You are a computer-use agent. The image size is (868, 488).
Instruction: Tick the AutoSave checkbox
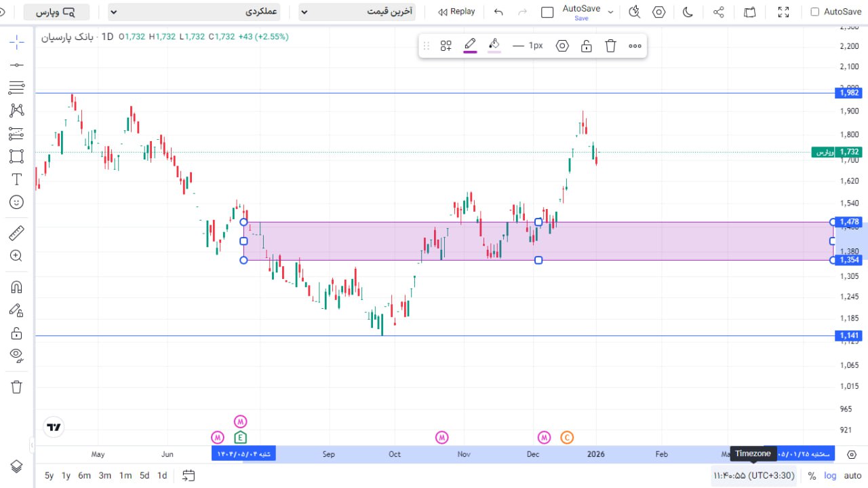pyautogui.click(x=814, y=12)
